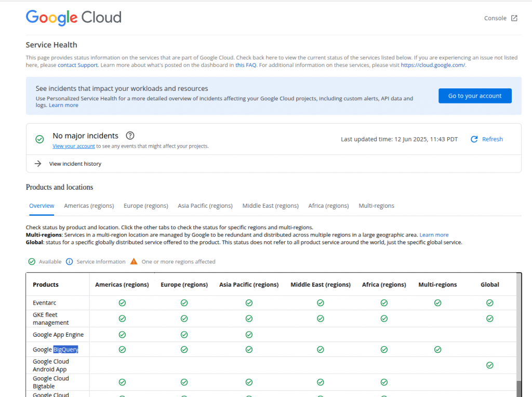532x397 pixels.
Task: Open Console via external link icon
Action: point(514,18)
